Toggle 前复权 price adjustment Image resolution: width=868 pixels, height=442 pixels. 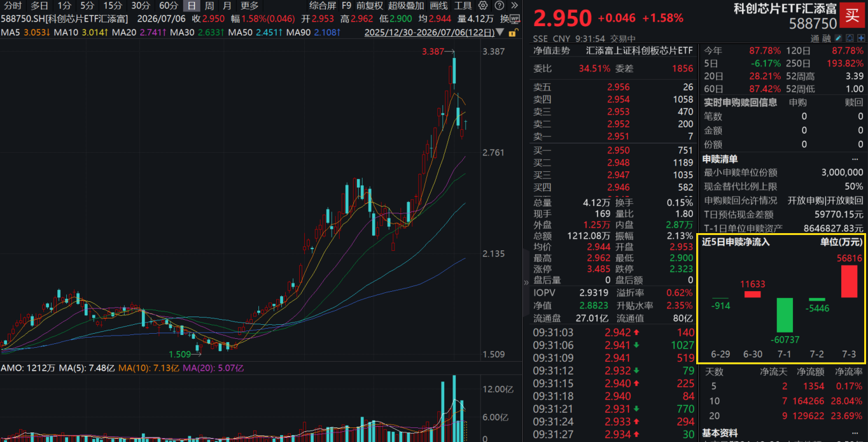click(370, 6)
